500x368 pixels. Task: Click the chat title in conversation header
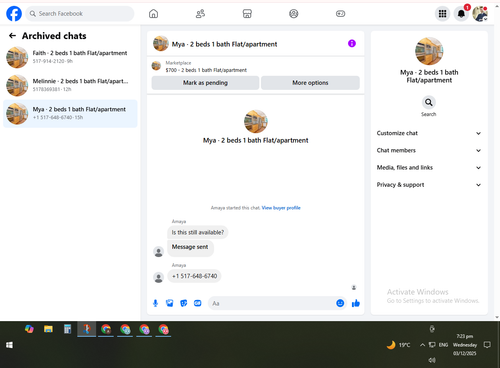tap(224, 44)
